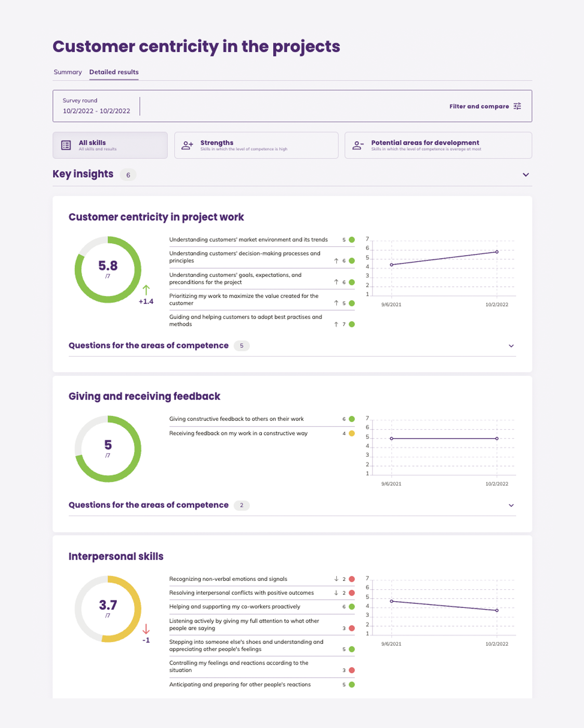Click 'Helping and supporting my co-workers proactively' text
The image size is (584, 728).
coord(235,607)
